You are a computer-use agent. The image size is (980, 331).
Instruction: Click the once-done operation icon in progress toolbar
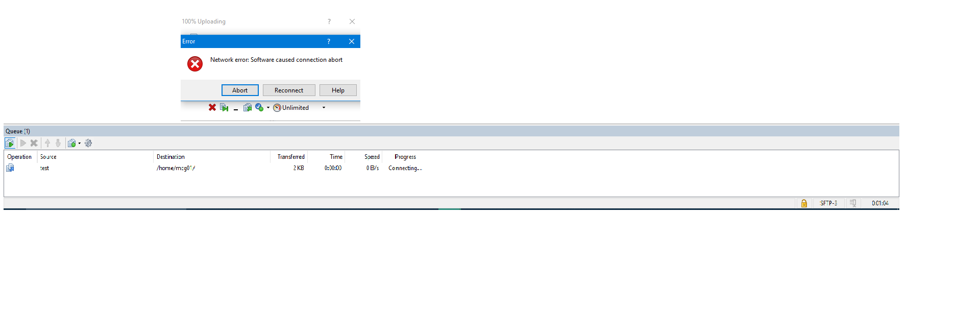(259, 107)
